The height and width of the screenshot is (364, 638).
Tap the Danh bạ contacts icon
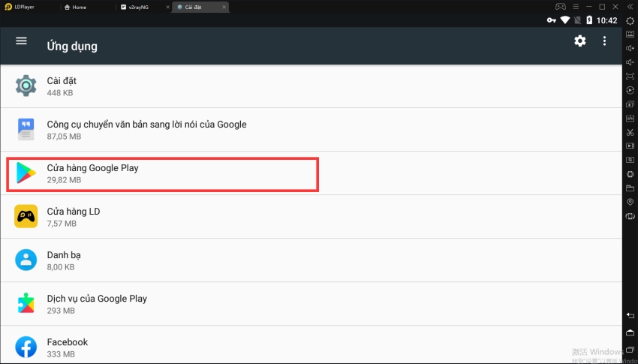click(x=26, y=260)
